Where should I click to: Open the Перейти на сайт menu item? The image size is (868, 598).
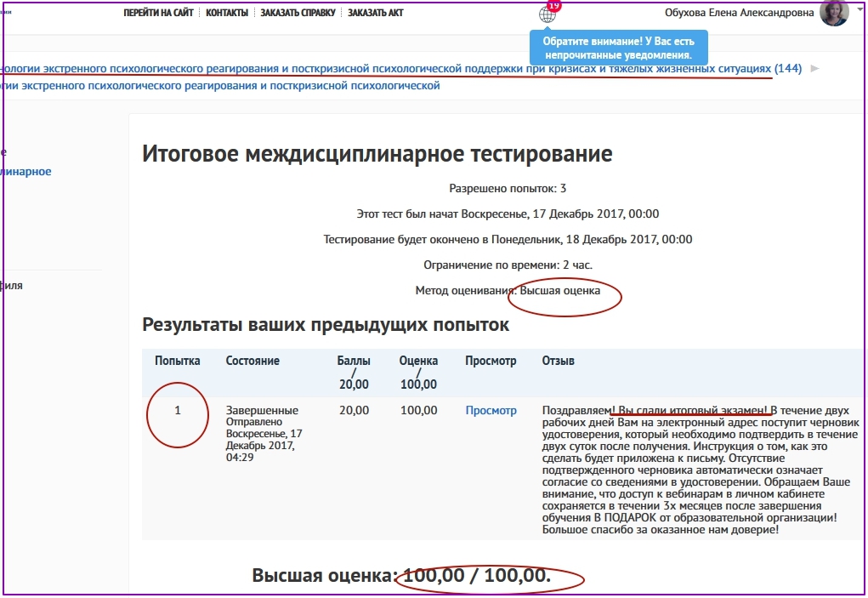click(x=158, y=13)
